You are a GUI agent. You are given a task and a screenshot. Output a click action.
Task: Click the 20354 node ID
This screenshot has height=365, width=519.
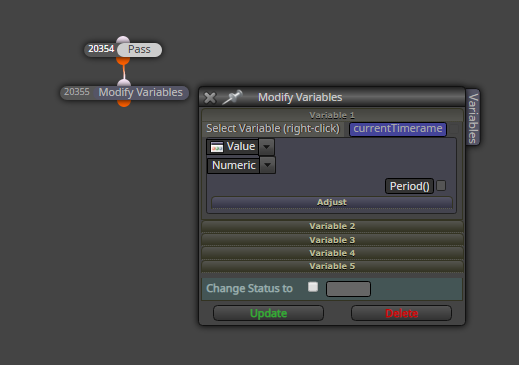click(101, 49)
